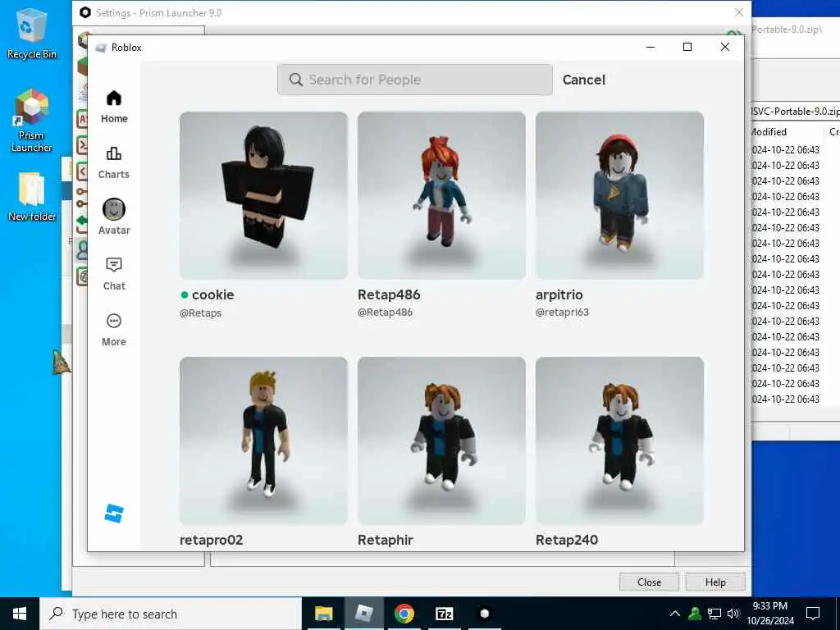The image size is (840, 630).
Task: Open Retap240's avatar thumbnail
Action: click(619, 441)
